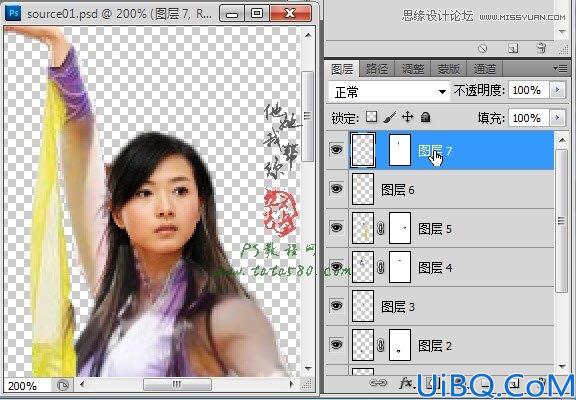Select 图层 7 layer mask thumbnail
The width and height of the screenshot is (576, 400).
click(x=400, y=150)
